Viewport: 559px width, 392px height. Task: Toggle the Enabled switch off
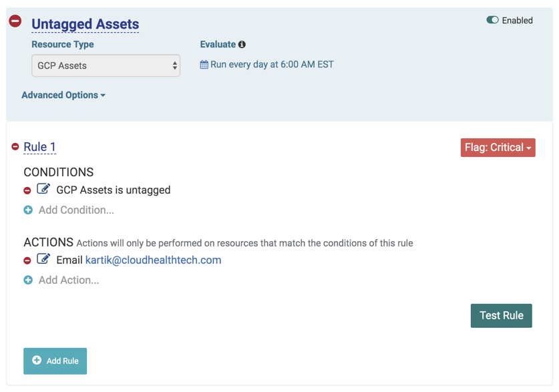click(x=492, y=20)
